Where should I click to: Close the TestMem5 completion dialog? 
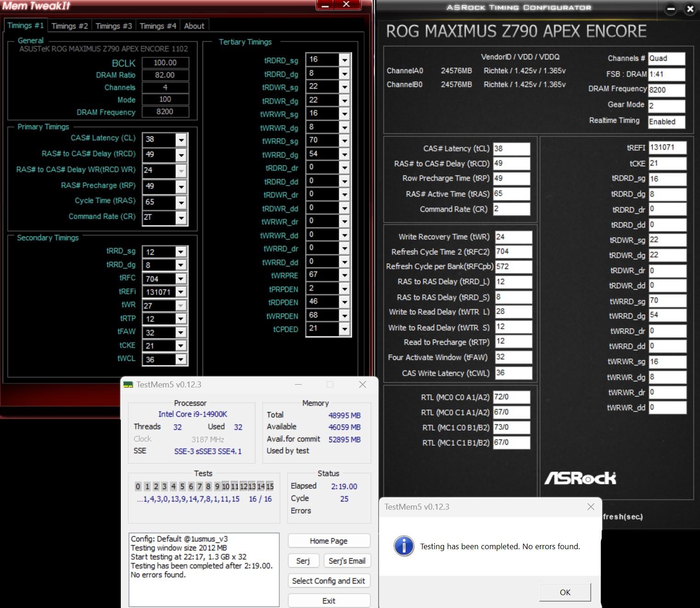591,506
